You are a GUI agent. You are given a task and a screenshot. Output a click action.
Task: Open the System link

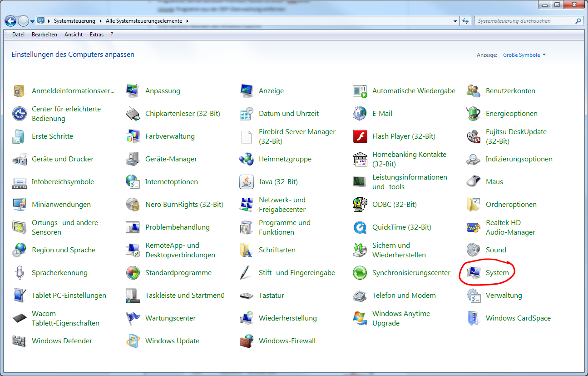497,273
